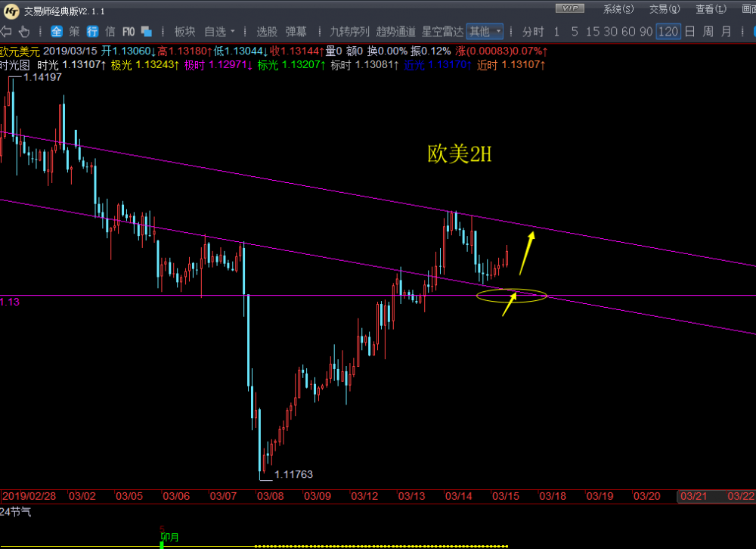Click the blue 全 icon
Image resolution: width=756 pixels, height=549 pixels.
tap(57, 32)
